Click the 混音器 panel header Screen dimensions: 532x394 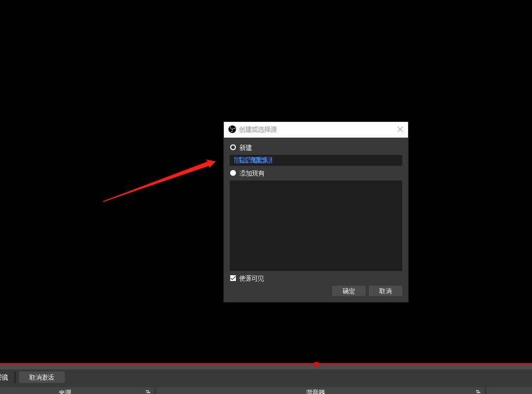[x=315, y=391]
